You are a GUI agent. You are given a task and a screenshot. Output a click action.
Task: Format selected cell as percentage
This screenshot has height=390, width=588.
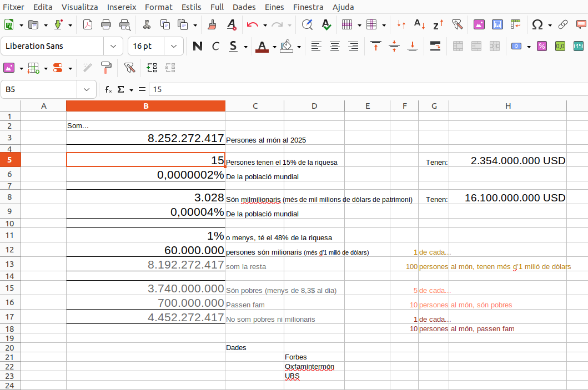(541, 47)
